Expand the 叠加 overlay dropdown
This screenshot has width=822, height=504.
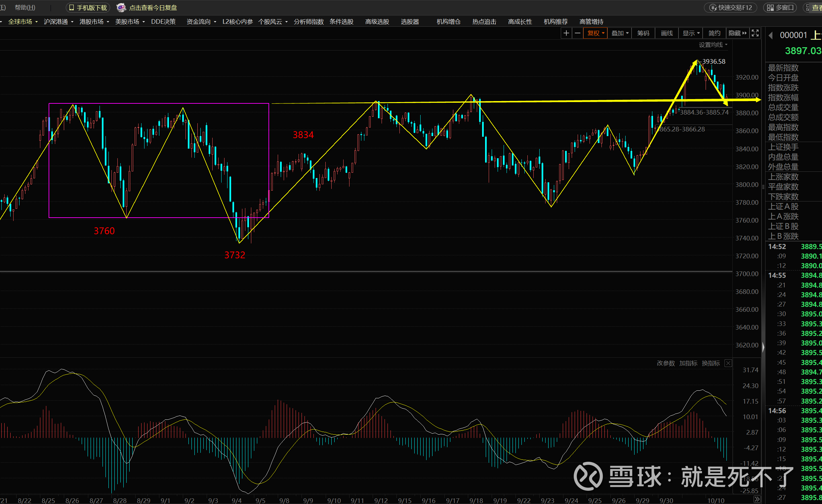620,33
